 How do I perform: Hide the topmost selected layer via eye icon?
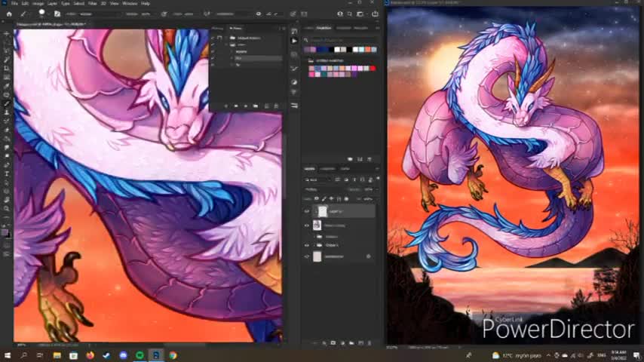click(x=307, y=212)
